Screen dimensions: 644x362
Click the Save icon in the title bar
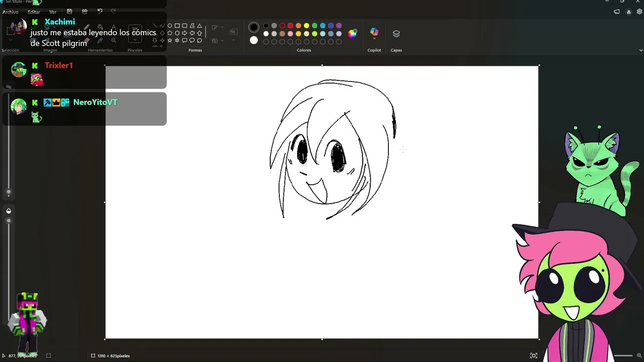pyautogui.click(x=69, y=12)
